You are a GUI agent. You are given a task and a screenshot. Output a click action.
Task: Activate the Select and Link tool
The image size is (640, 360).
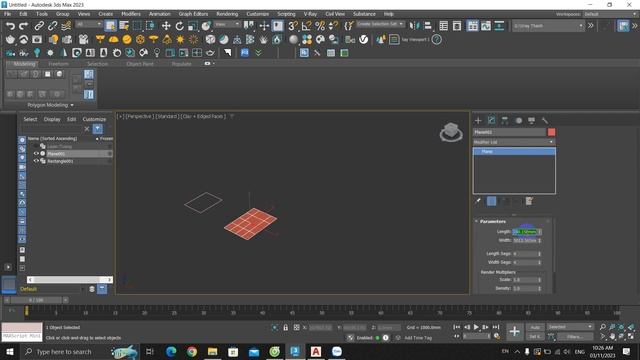pyautogui.click(x=39, y=26)
